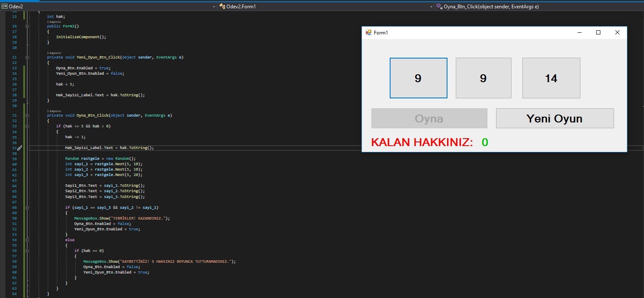Click the Form1 window title text

tap(381, 33)
